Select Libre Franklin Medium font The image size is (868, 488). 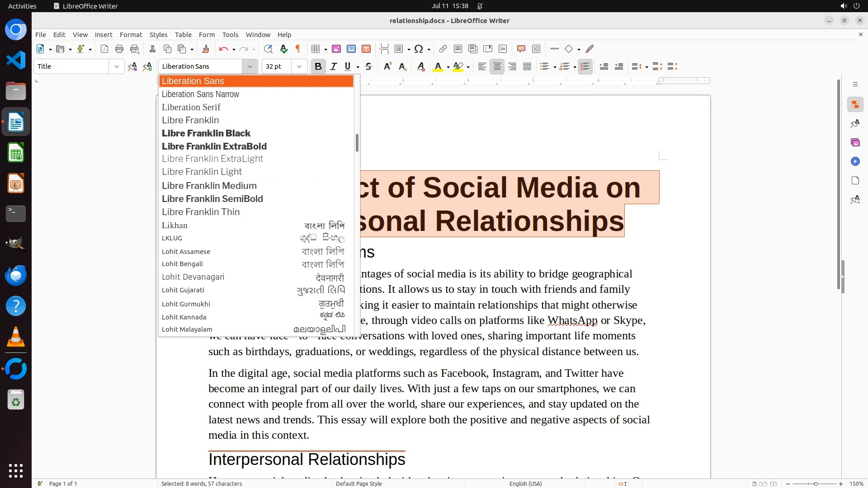point(209,186)
